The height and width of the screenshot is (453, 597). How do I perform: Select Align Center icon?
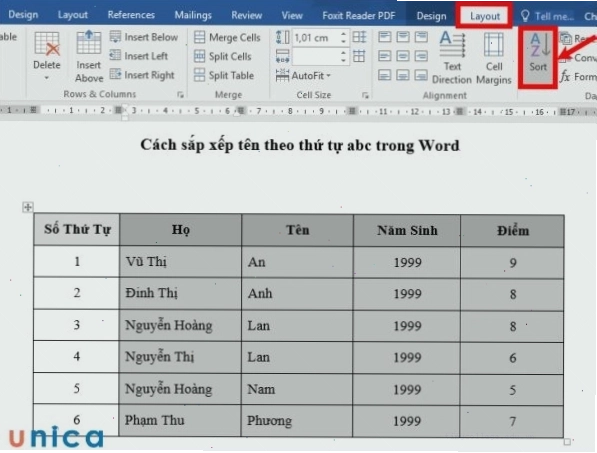(403, 56)
